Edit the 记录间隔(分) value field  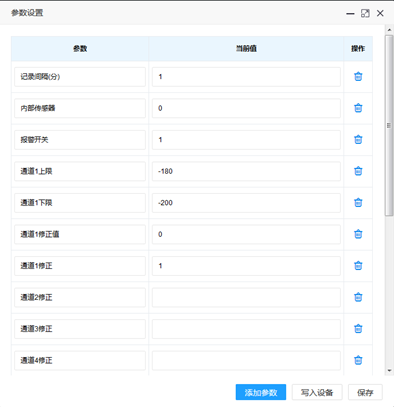[x=246, y=77]
